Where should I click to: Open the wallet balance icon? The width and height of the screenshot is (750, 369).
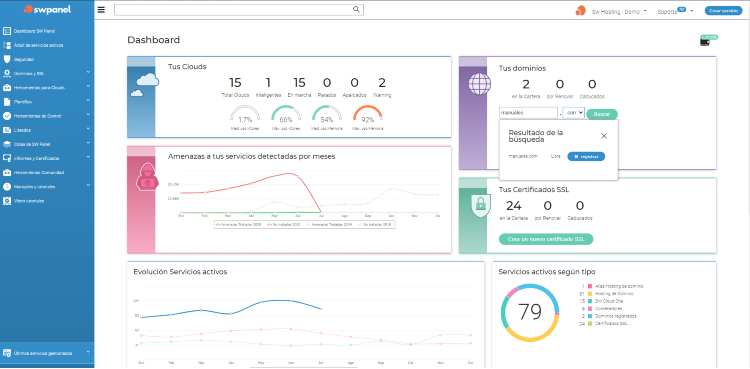[705, 41]
